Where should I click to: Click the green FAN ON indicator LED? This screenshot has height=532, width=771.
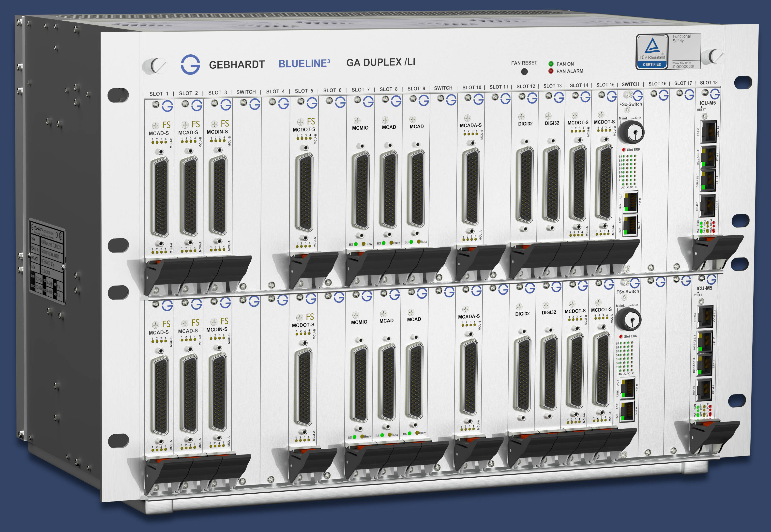(x=551, y=64)
